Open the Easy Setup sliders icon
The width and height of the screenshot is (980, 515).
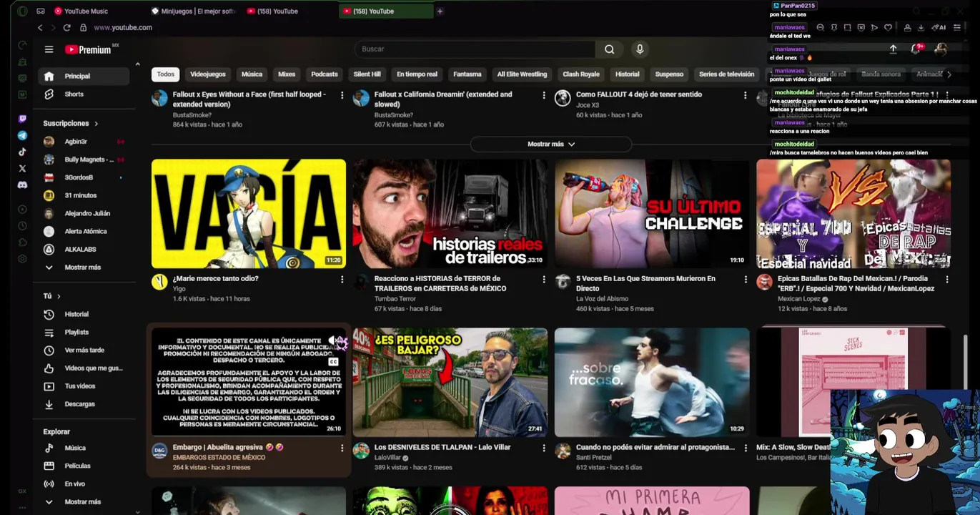(x=957, y=27)
